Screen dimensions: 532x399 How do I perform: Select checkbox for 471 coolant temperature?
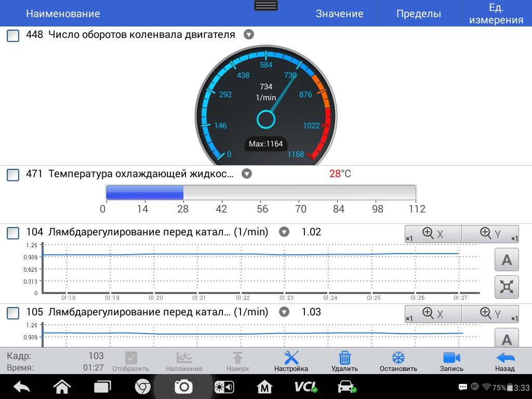tap(13, 175)
